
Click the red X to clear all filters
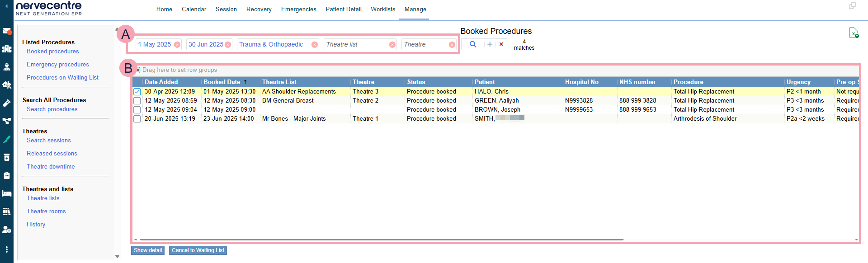point(501,44)
